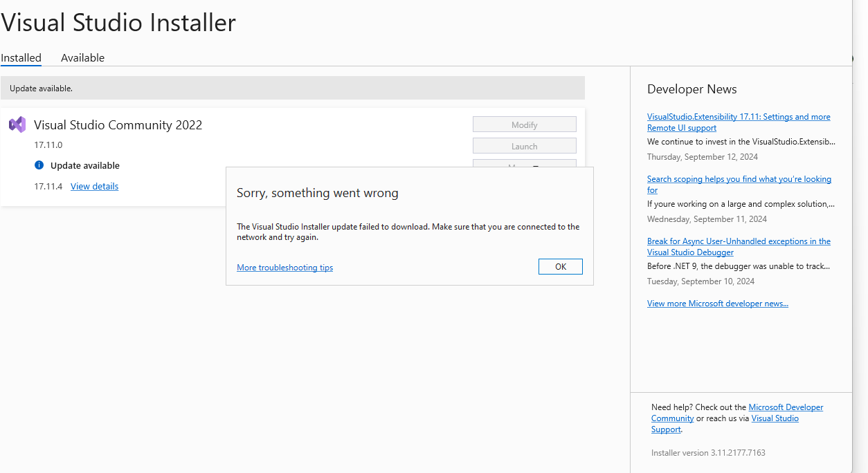Click the Update available status text in the product card
The image size is (868, 473).
(85, 166)
